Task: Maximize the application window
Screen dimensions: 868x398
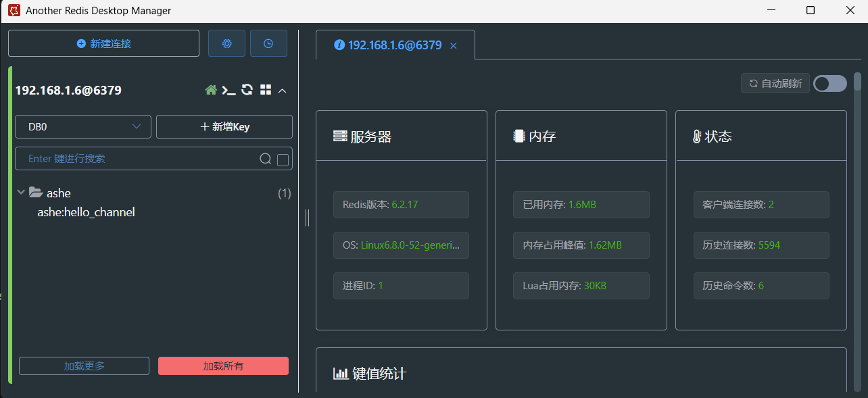Action: (811, 10)
